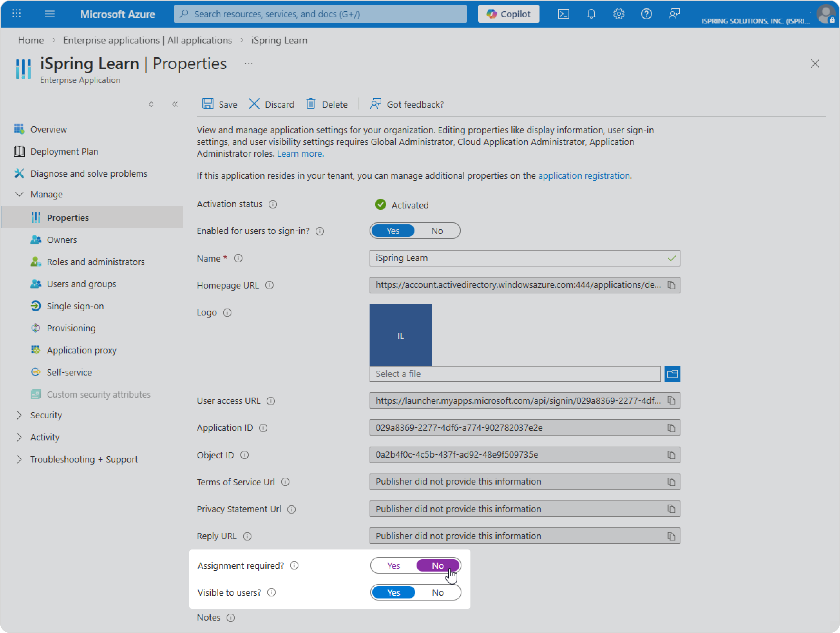This screenshot has height=633, width=840.
Task: Click the application registration link
Action: click(x=584, y=175)
